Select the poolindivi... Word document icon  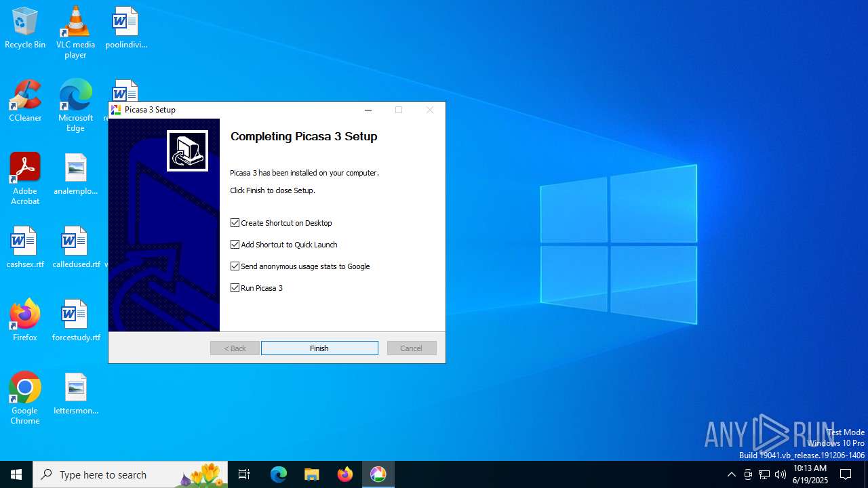[x=126, y=28]
